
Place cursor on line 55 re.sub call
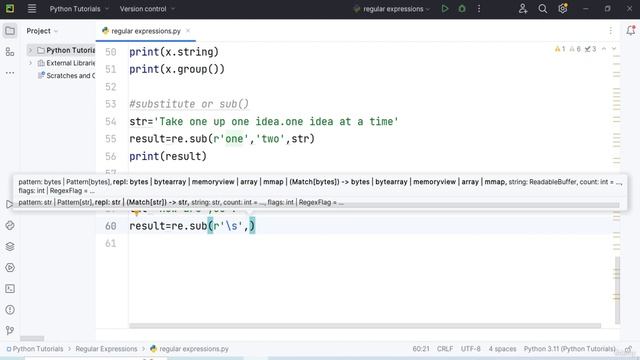point(222,139)
